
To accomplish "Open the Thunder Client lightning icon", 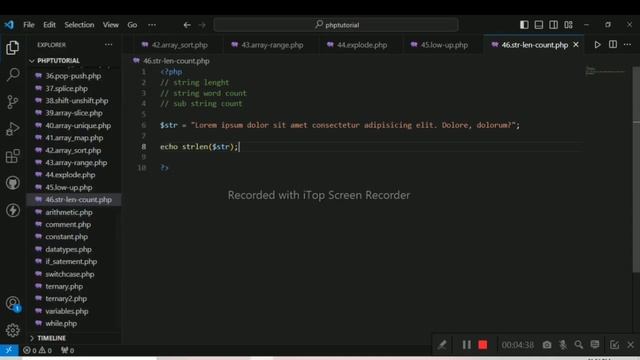I will (x=13, y=210).
